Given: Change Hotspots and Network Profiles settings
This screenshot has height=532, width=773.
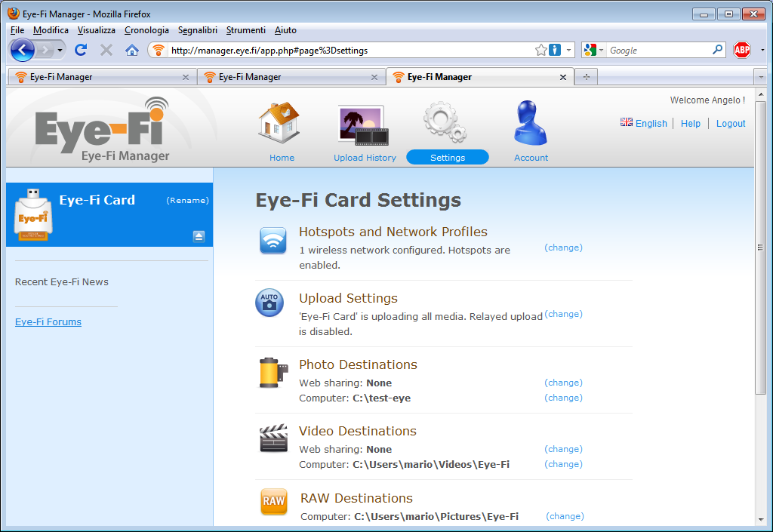Looking at the screenshot, I should click(x=563, y=248).
